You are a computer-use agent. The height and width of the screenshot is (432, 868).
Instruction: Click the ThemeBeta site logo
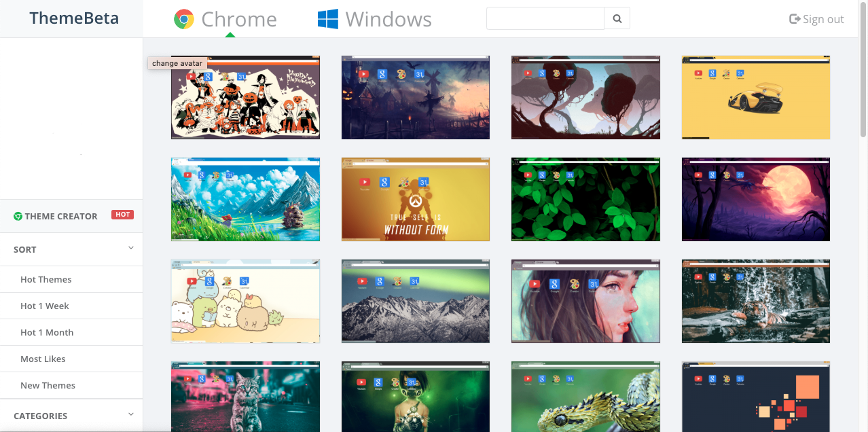74,18
